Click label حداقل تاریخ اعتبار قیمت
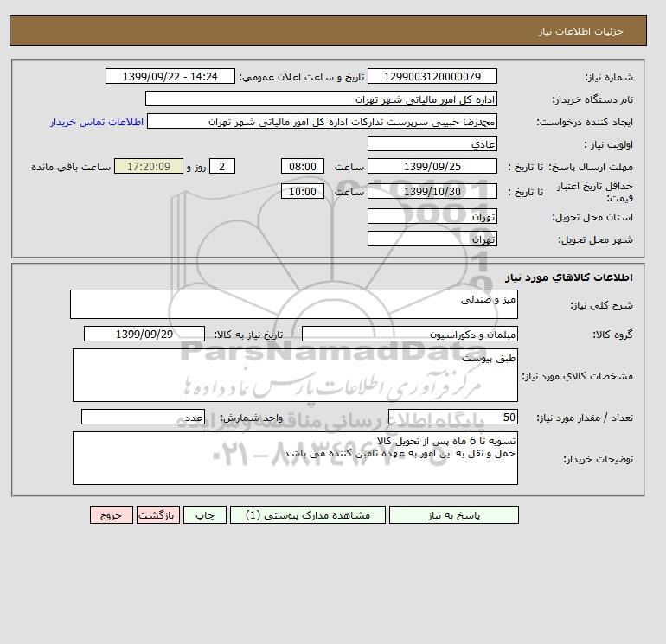This screenshot has width=666, height=644. (595, 192)
